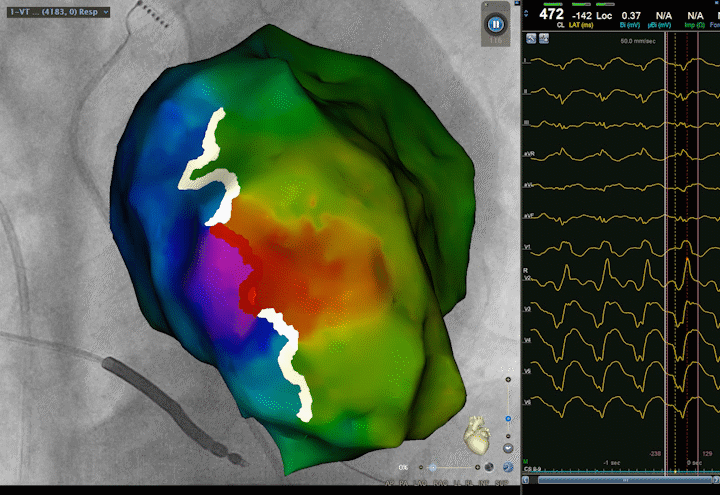Select the INF view
This screenshot has height=495, width=720.
tap(484, 484)
